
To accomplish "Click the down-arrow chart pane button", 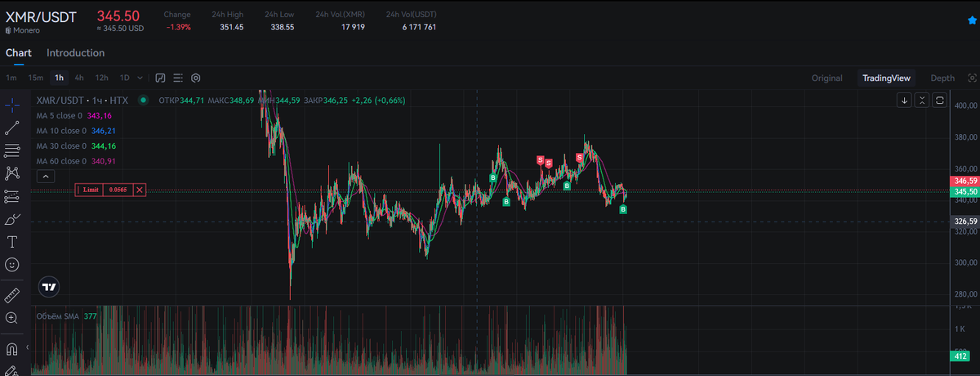I will point(905,101).
